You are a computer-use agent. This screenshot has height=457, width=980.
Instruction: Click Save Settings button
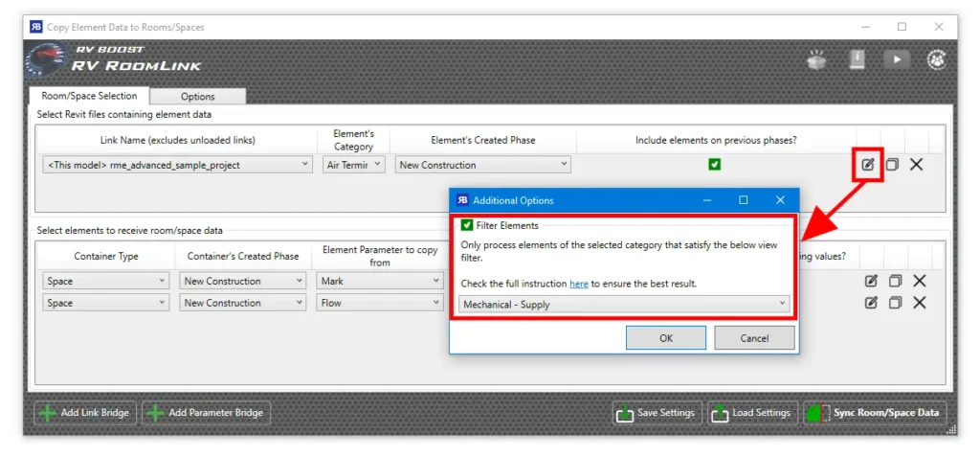coord(657,413)
